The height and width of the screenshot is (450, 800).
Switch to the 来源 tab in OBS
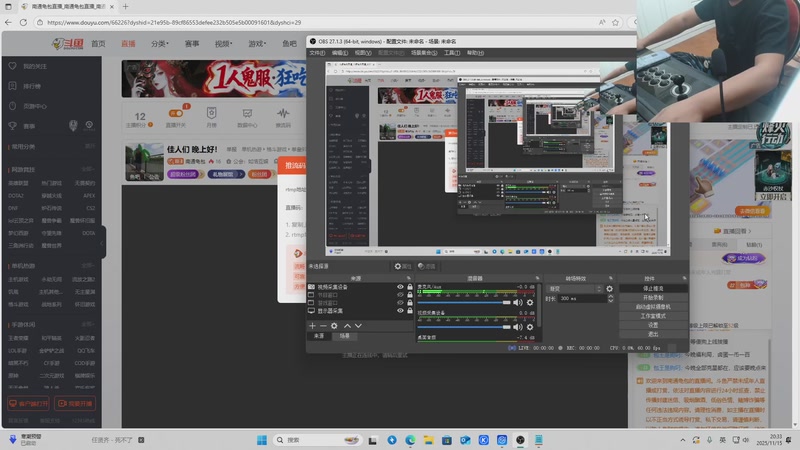point(319,336)
